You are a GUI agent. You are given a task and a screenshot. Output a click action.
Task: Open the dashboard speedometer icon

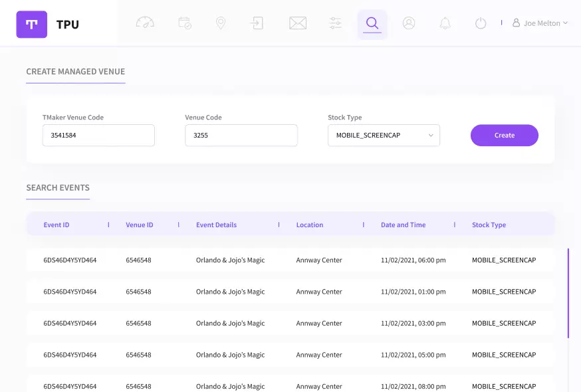coord(145,23)
